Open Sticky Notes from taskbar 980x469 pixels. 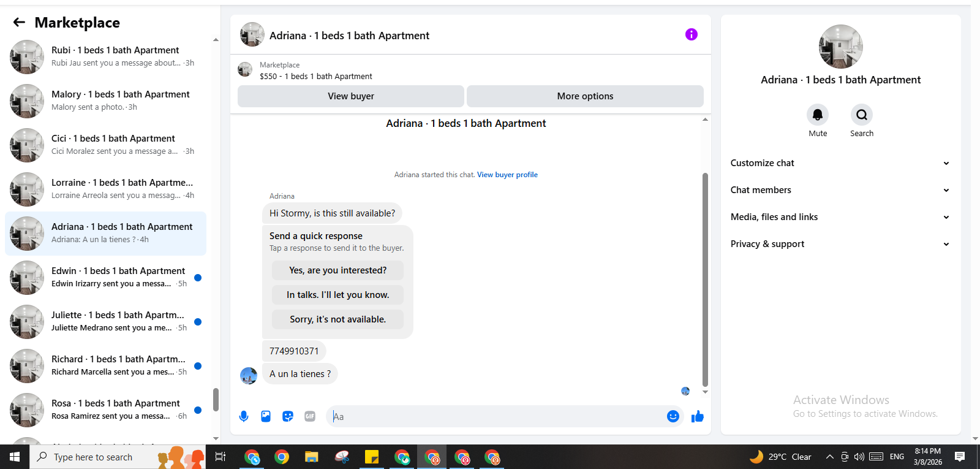[x=372, y=457]
